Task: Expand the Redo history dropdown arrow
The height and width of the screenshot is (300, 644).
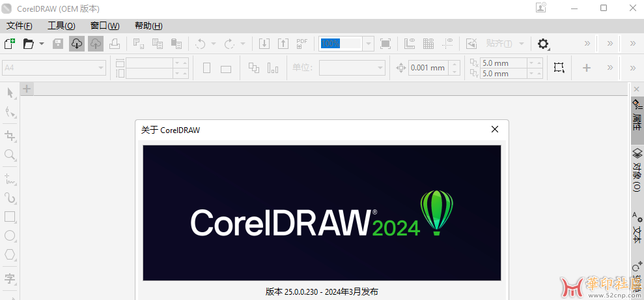Action: pyautogui.click(x=242, y=44)
